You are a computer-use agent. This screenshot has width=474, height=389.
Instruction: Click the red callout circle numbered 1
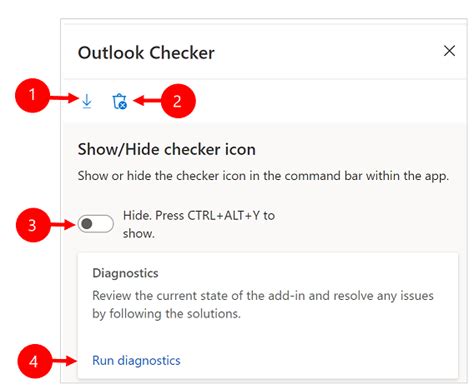tap(32, 95)
